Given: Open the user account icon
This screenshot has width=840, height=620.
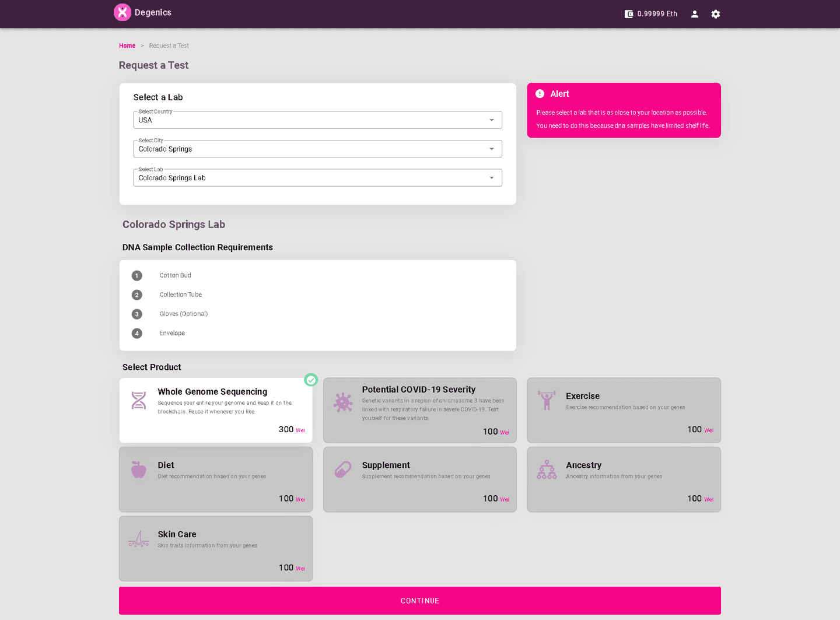Looking at the screenshot, I should click(x=695, y=14).
